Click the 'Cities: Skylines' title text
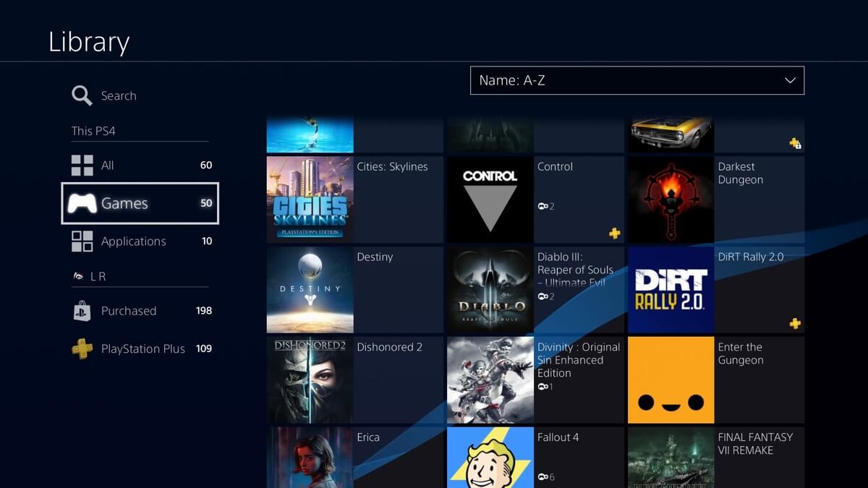This screenshot has width=868, height=488. [392, 166]
